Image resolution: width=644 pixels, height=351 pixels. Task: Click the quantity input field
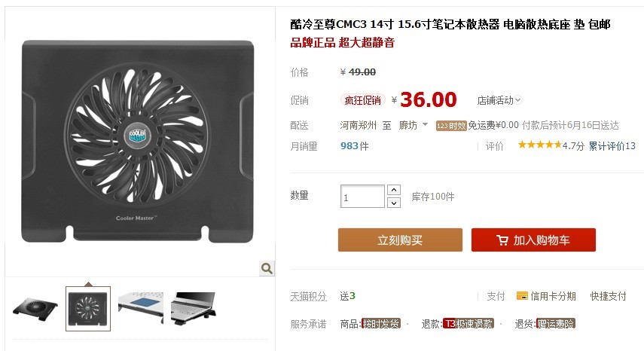coord(362,197)
